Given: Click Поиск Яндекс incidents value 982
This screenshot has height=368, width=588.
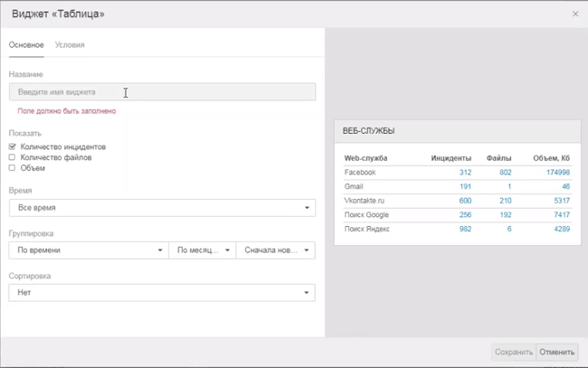Looking at the screenshot, I should [465, 230].
